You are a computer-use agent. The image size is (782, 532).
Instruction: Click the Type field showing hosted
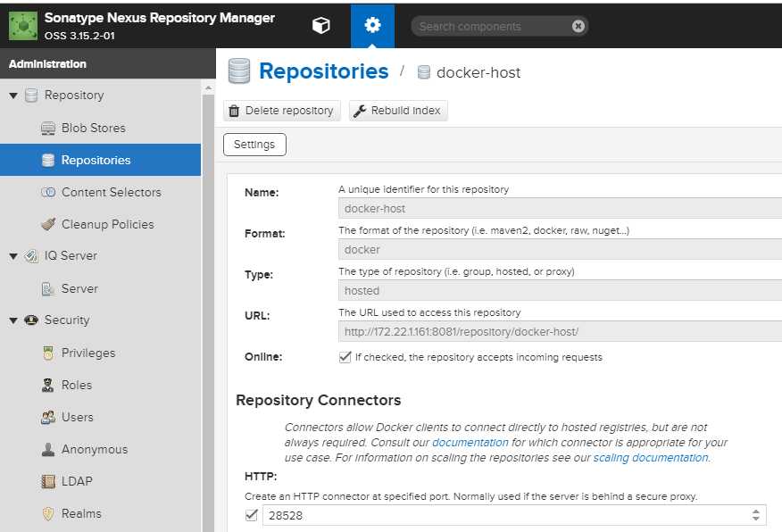point(560,291)
